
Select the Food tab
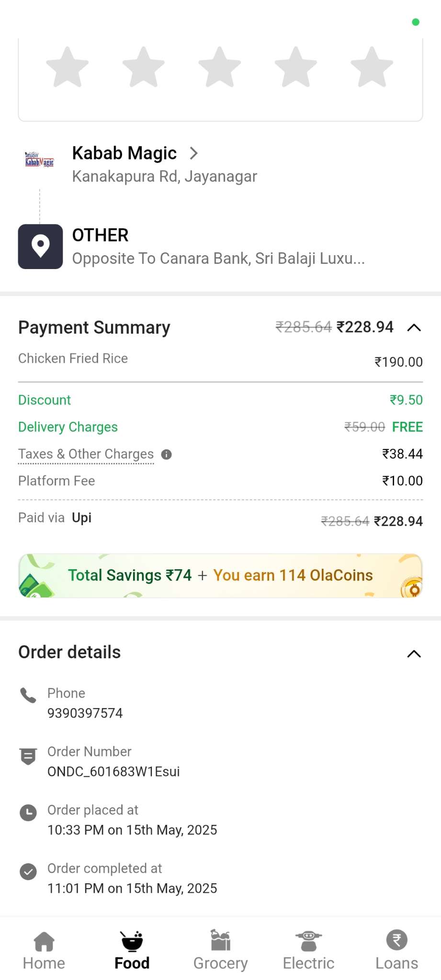tap(132, 950)
